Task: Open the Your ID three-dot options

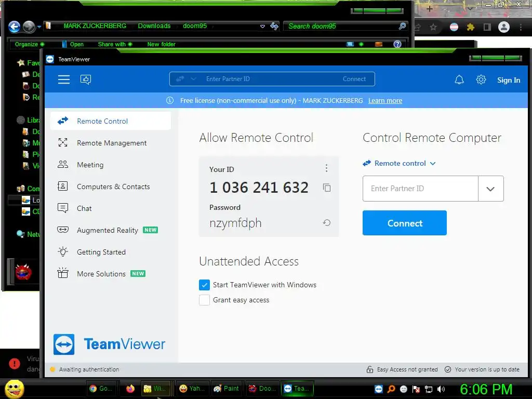Action: click(326, 168)
